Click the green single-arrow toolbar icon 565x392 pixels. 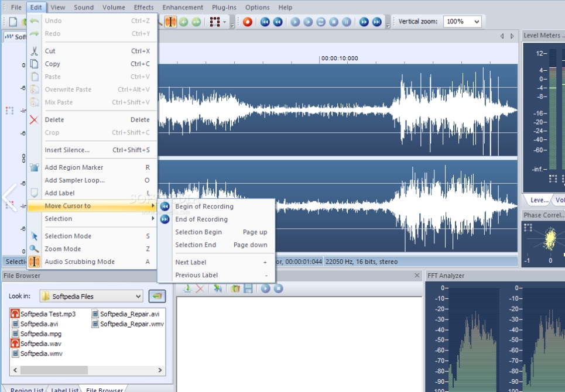[x=183, y=22]
